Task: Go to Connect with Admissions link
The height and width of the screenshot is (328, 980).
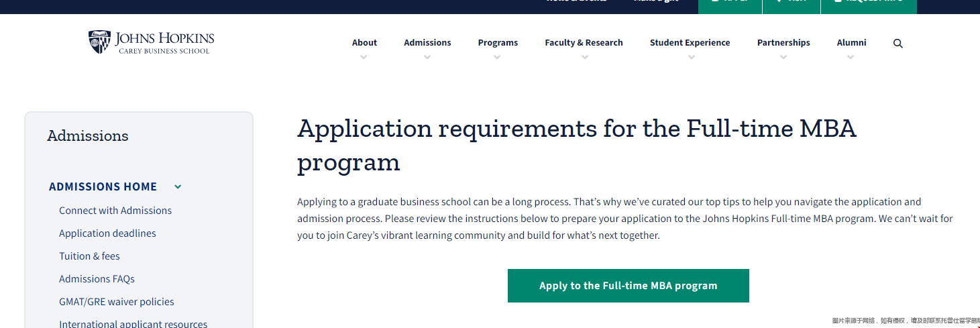Action: click(x=115, y=211)
